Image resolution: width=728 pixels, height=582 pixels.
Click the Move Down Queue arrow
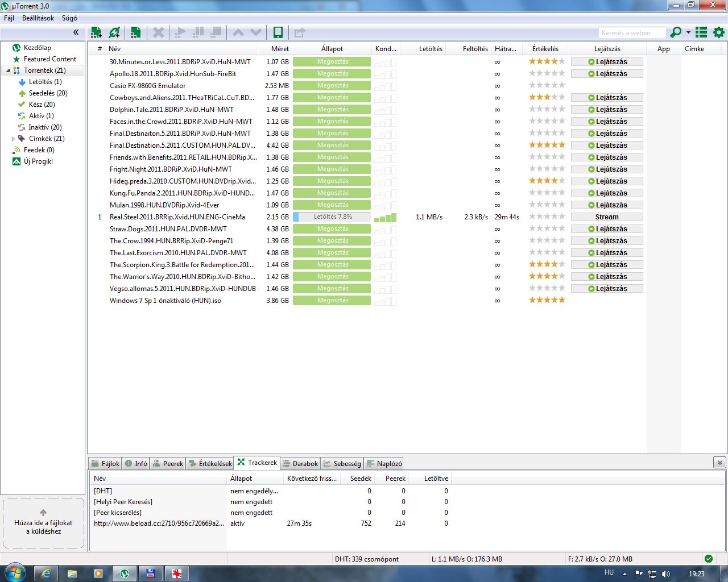click(x=256, y=32)
